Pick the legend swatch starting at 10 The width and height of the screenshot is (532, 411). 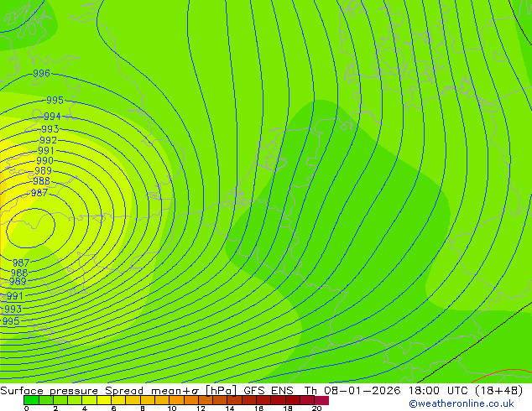[x=176, y=400]
